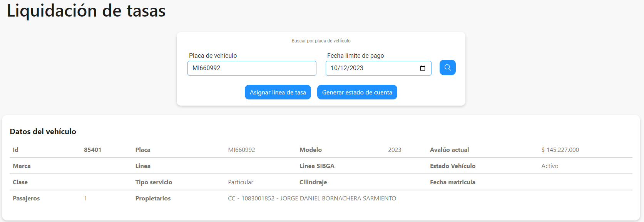
Task: Click the Tipo servicio label
Action: (x=154, y=182)
